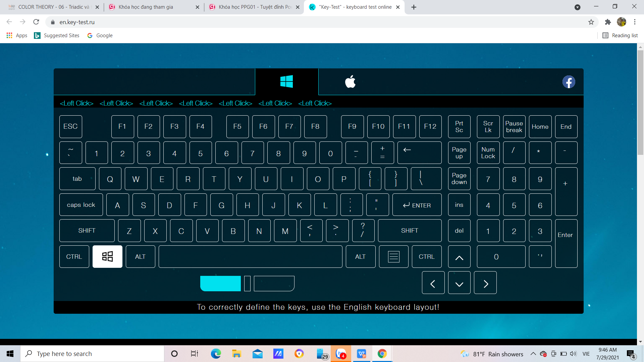
Task: Click the tilde key
Action: click(x=70, y=153)
